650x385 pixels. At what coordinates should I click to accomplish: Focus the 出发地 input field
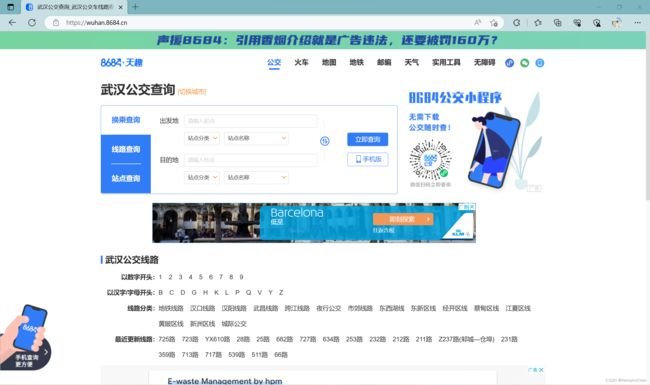click(251, 121)
